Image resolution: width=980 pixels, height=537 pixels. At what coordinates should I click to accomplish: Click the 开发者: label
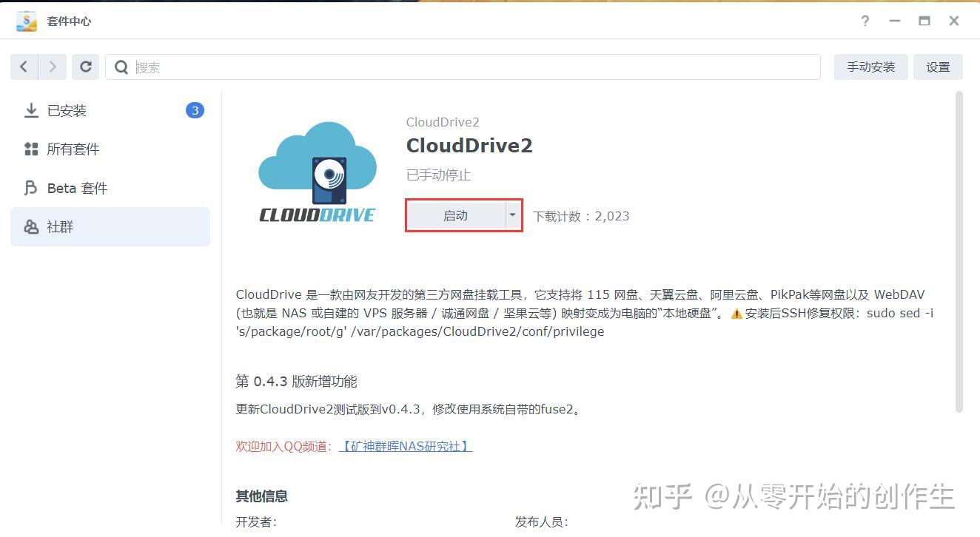[x=256, y=521]
